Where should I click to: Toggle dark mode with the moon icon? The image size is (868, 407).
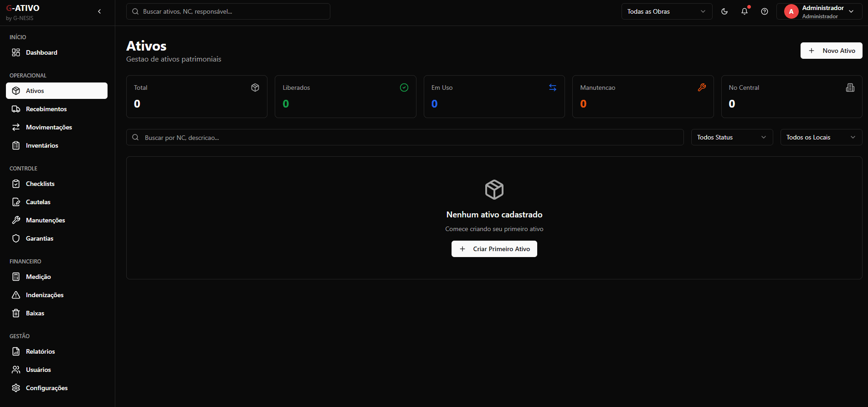coord(724,11)
